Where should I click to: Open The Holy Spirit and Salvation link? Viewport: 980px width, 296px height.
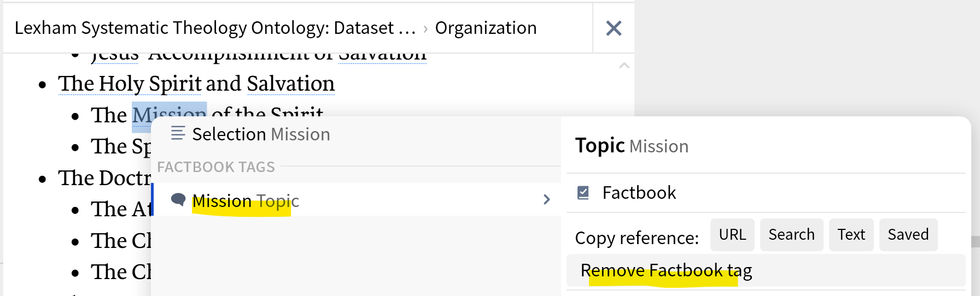(x=196, y=84)
